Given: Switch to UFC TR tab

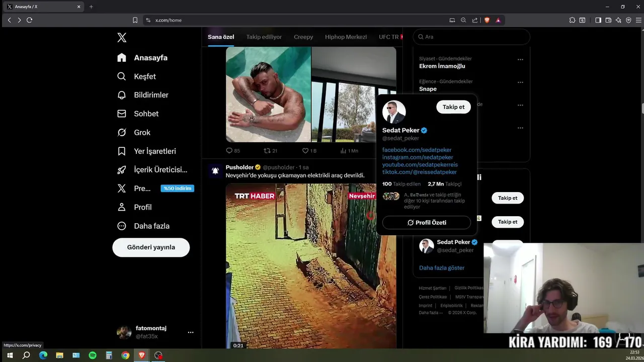Looking at the screenshot, I should (x=389, y=37).
